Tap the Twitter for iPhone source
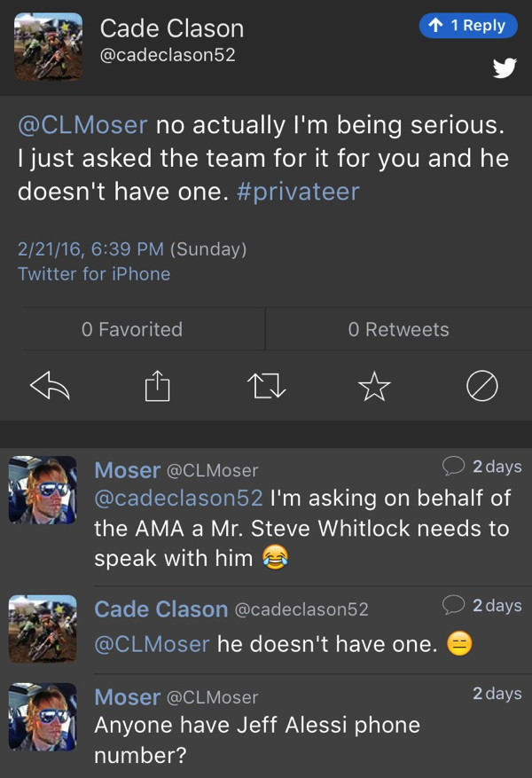 (94, 274)
